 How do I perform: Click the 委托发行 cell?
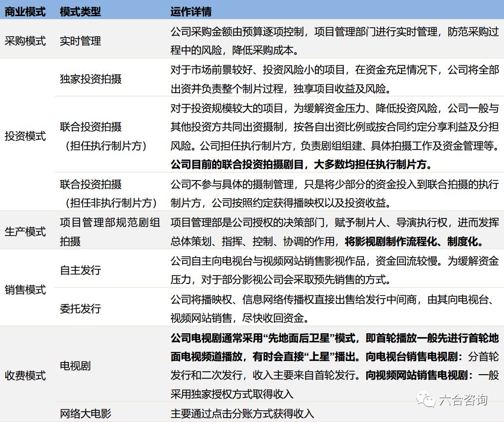[81, 309]
